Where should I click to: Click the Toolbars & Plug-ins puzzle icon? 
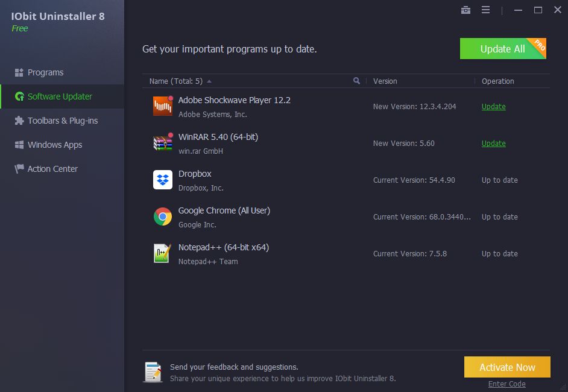point(19,121)
